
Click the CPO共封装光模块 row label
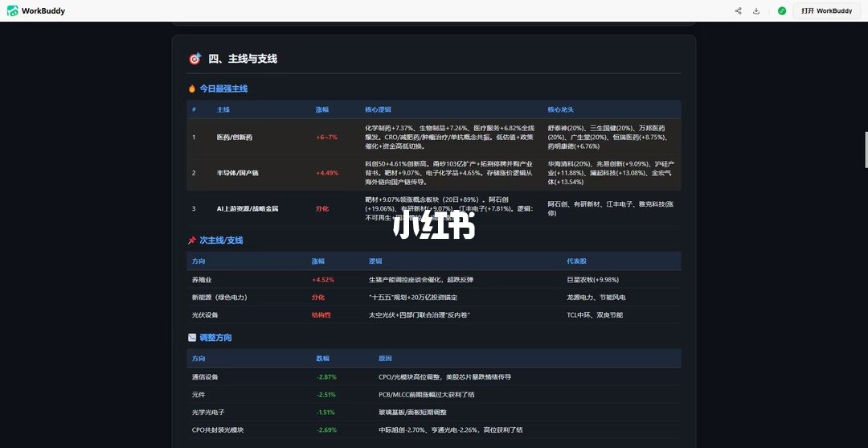(218, 430)
